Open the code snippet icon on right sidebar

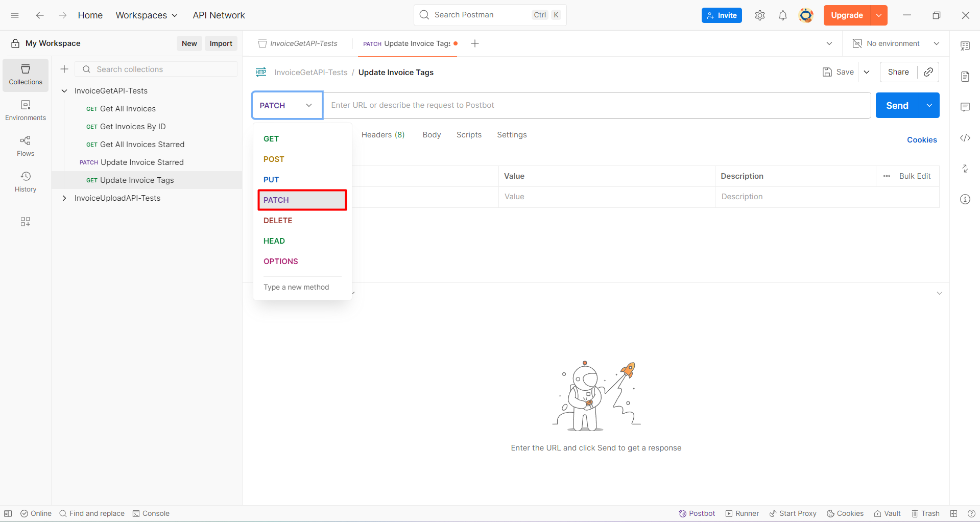point(965,138)
